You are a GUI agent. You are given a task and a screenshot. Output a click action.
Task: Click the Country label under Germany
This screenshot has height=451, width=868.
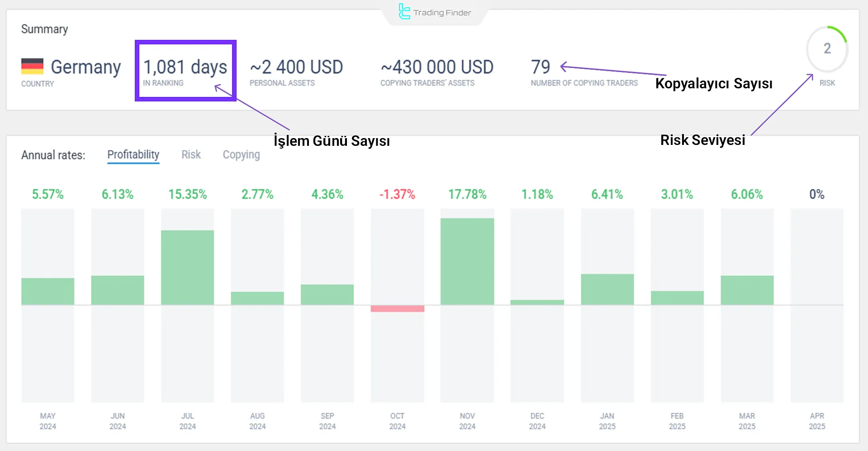click(37, 83)
